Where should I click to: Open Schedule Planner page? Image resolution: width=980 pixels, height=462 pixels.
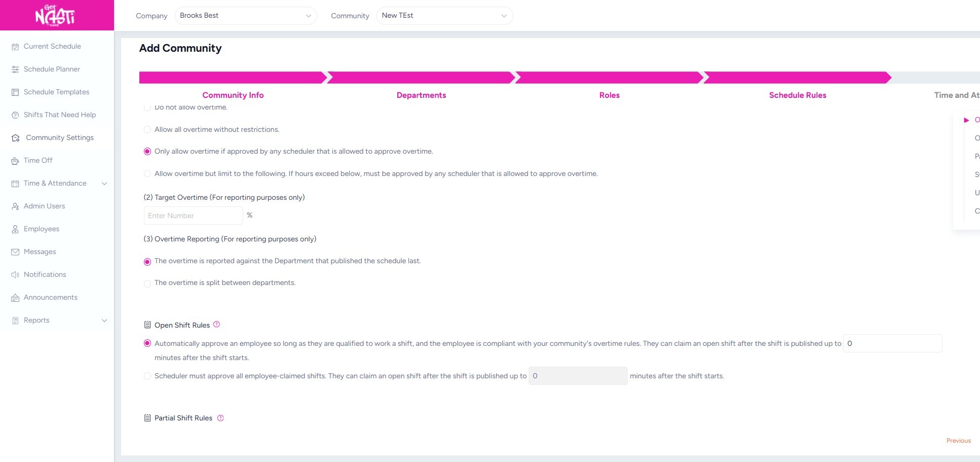tap(52, 69)
